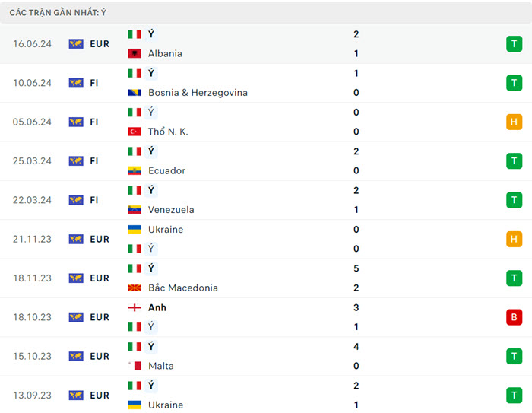Screen dimensions: 532x413
Task: Open the Albania team link
Action: [x=165, y=54]
